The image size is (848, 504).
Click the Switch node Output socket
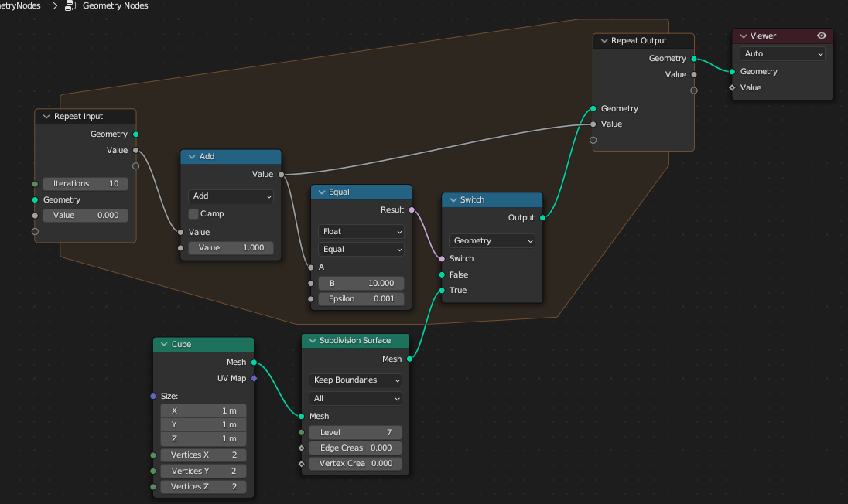coord(542,217)
